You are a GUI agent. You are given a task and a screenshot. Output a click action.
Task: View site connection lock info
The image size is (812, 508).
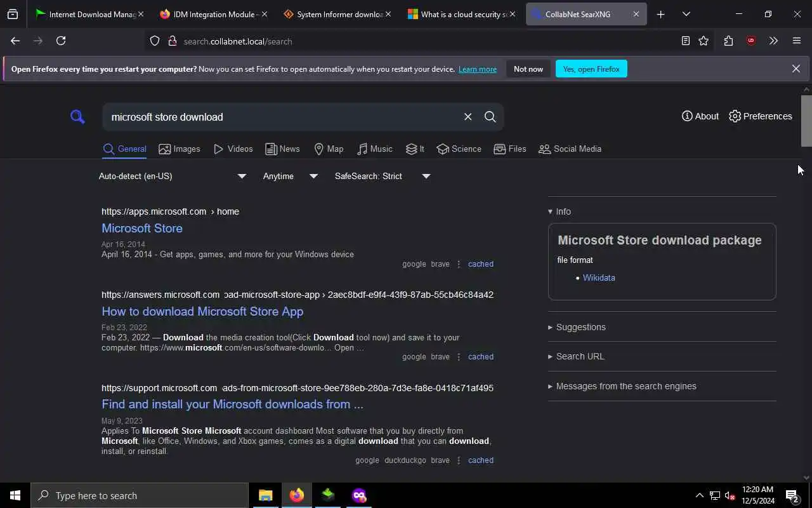172,41
